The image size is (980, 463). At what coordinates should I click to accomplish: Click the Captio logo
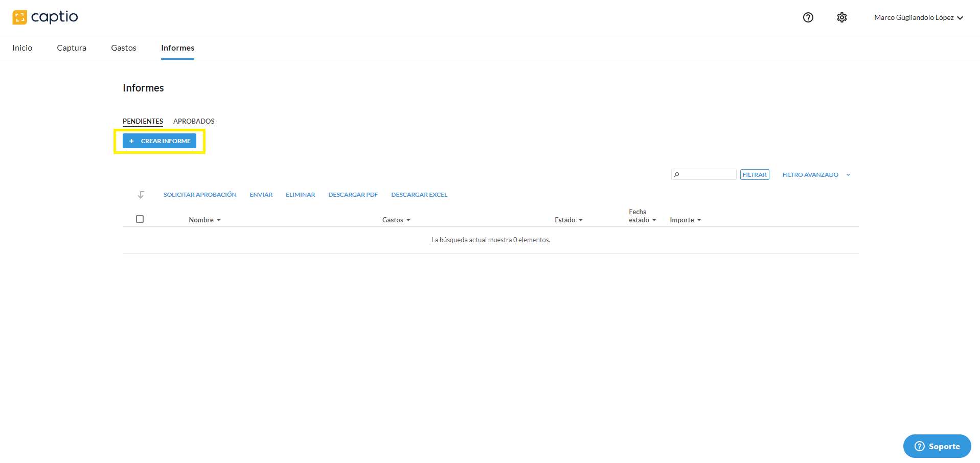pos(45,17)
